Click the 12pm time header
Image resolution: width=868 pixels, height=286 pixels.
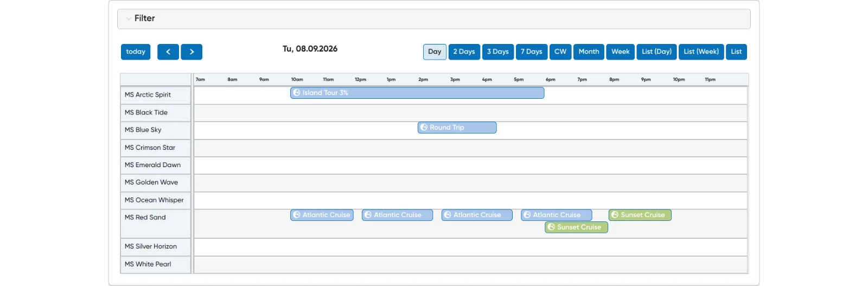pos(360,79)
